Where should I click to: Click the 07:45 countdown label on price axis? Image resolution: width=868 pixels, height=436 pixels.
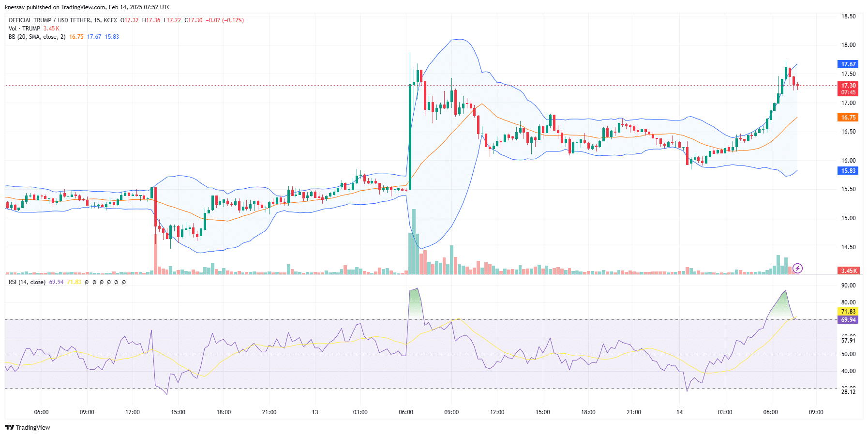848,92
